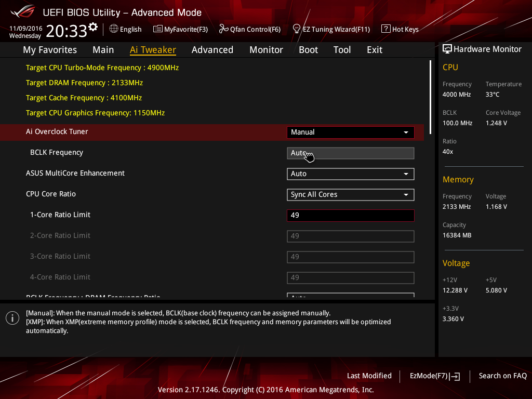Click Search on FAQ
The image size is (532, 399).
coord(503,376)
